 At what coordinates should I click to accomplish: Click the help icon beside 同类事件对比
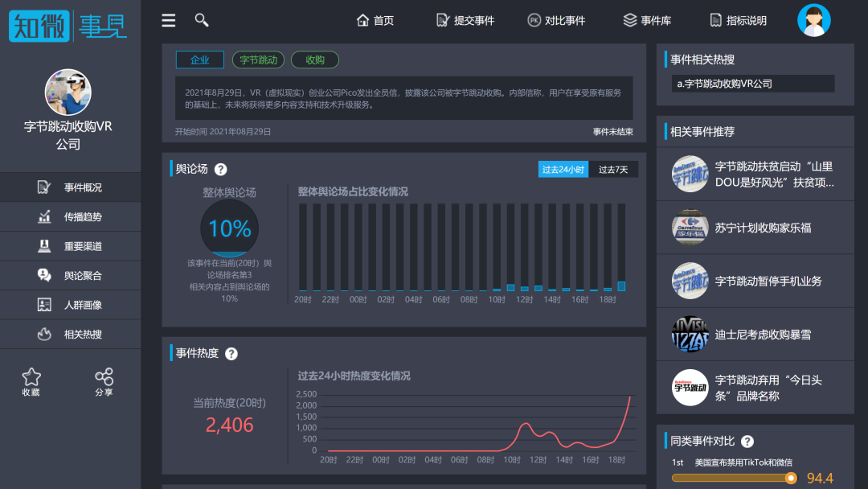[x=747, y=442]
